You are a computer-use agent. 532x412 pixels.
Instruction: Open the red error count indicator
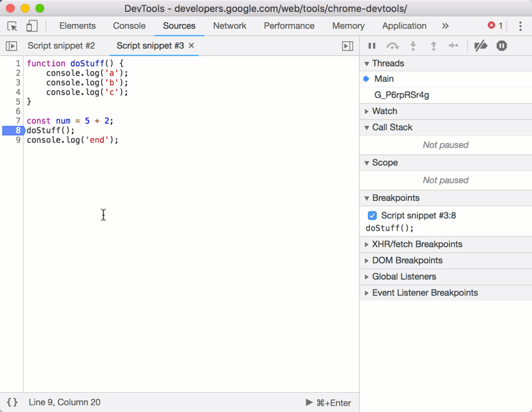(495, 25)
